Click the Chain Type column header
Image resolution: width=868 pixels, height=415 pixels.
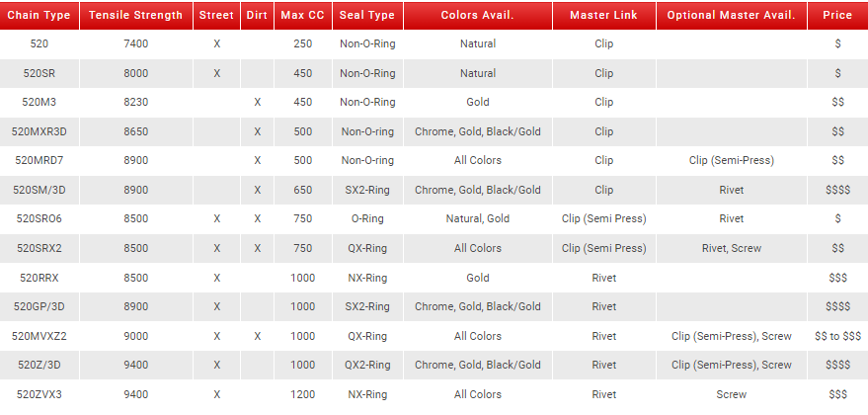(x=39, y=16)
